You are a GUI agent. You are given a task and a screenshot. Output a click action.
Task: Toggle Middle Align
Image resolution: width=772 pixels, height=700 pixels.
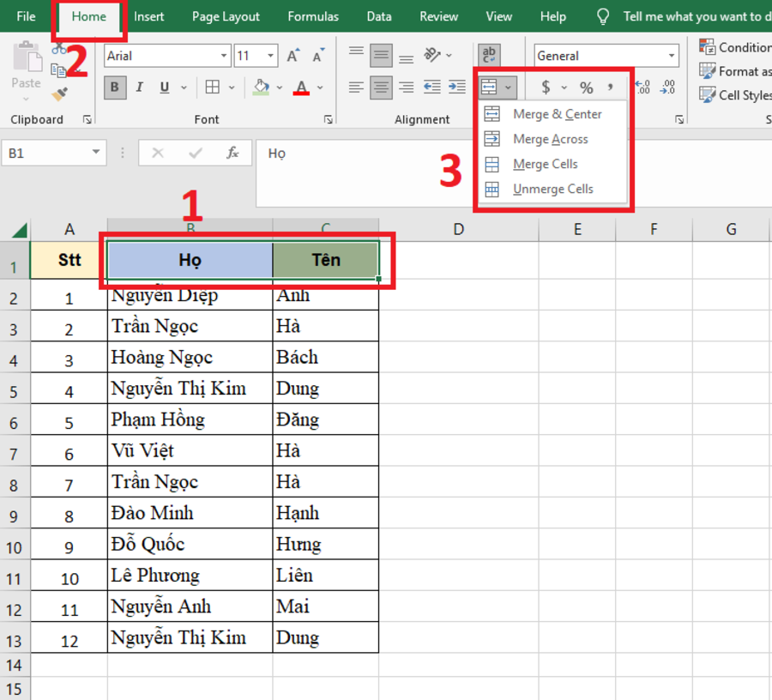click(381, 55)
